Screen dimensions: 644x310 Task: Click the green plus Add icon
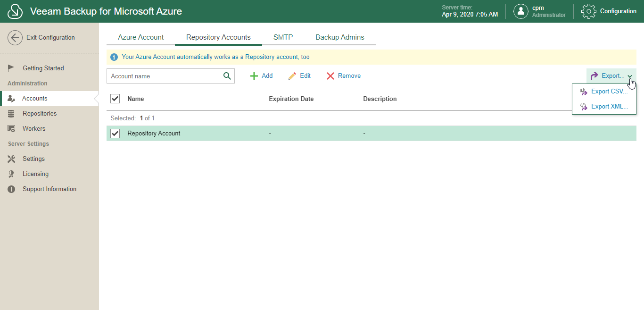point(254,76)
